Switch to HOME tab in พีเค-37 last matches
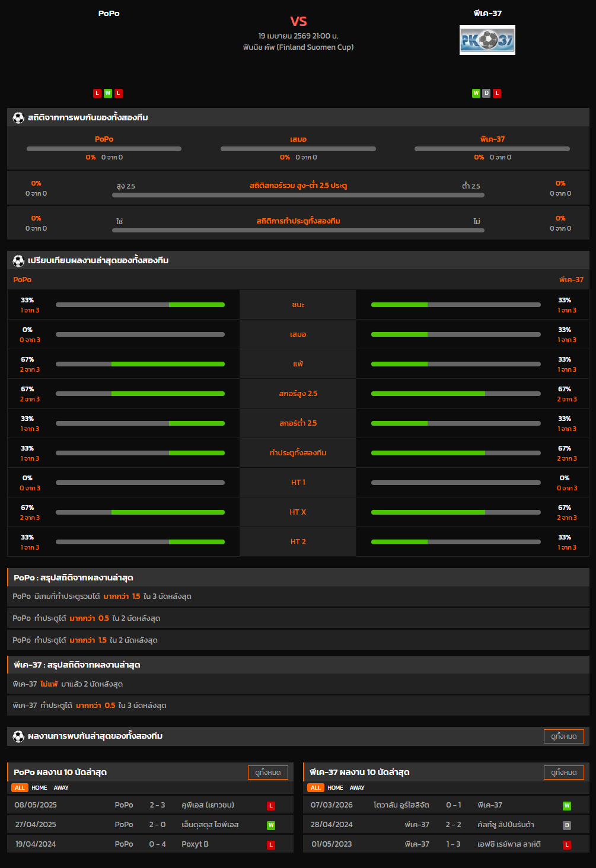 pyautogui.click(x=335, y=788)
